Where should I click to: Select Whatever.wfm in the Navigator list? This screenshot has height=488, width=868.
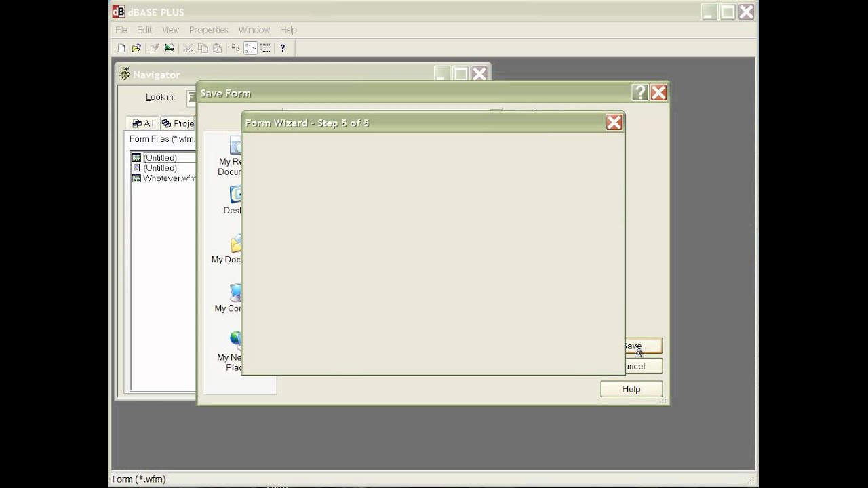tap(163, 178)
